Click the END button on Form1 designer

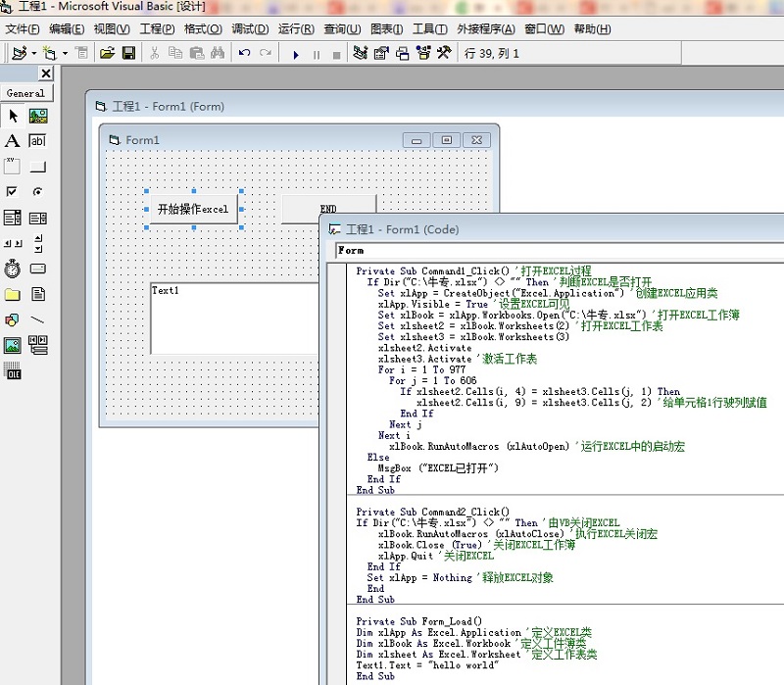pyautogui.click(x=328, y=209)
